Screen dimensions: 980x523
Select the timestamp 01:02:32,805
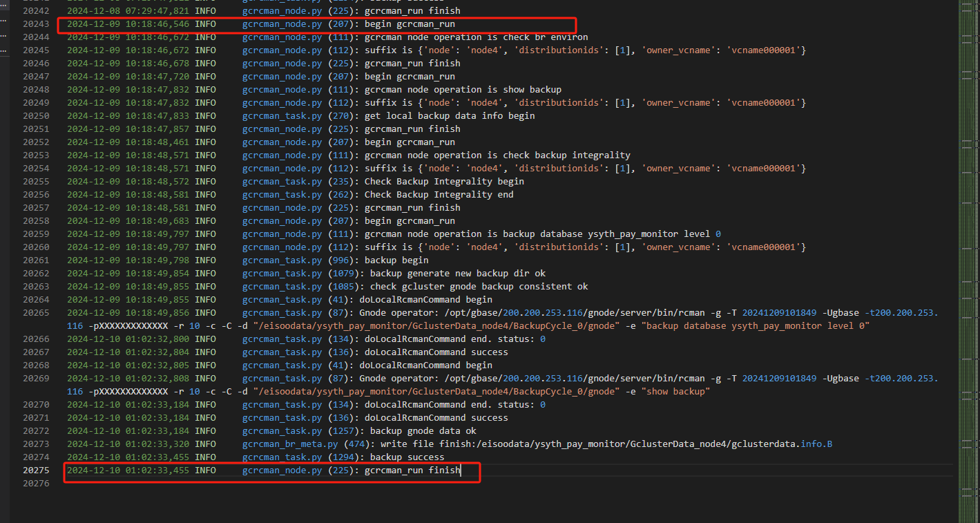click(158, 365)
